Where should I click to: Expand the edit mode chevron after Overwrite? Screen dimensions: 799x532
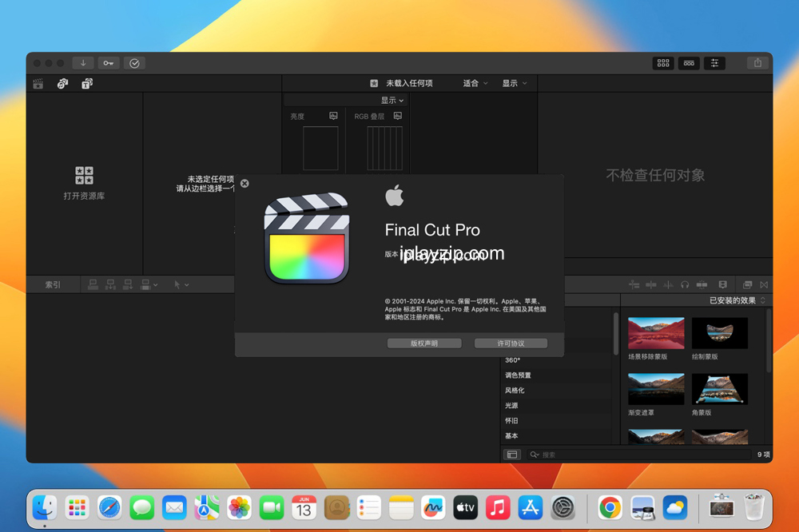(156, 285)
